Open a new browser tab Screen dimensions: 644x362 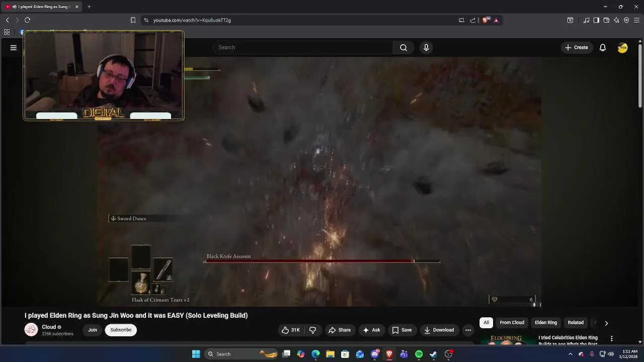tap(89, 7)
